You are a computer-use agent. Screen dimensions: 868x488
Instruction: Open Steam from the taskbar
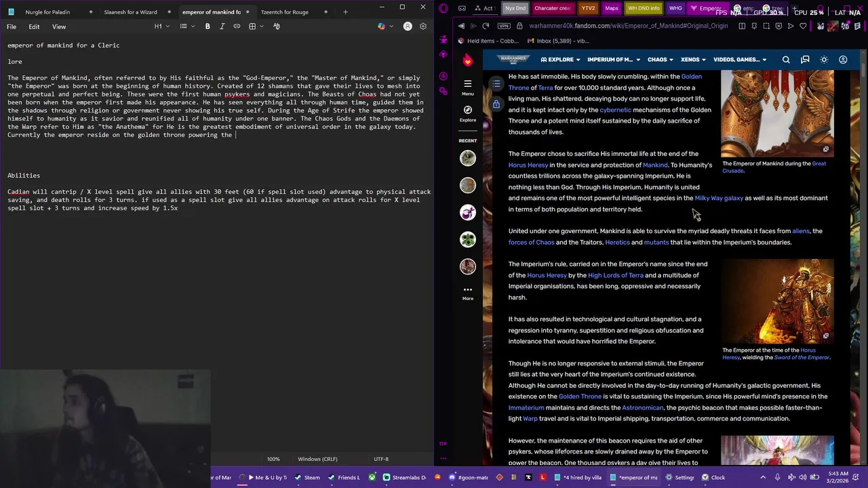point(307,477)
